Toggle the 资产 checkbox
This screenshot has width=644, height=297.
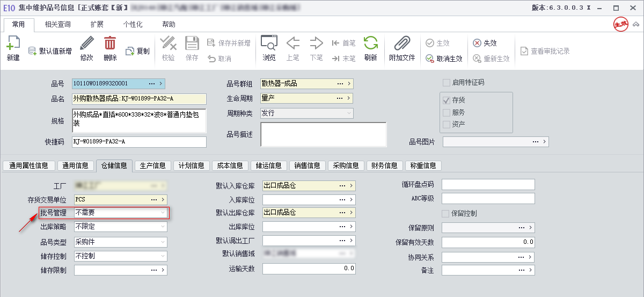pos(446,124)
